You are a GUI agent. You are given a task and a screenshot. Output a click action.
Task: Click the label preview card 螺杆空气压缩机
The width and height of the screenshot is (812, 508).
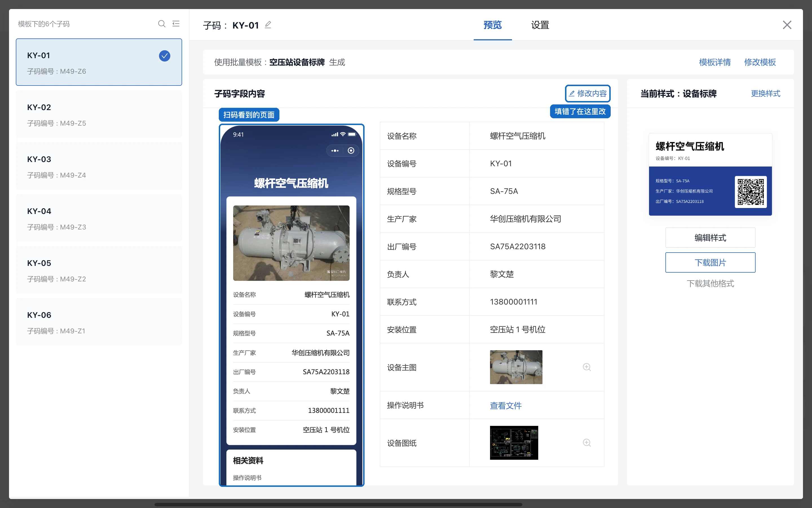[710, 174]
